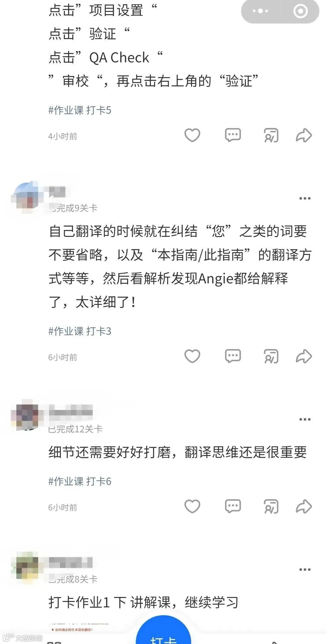Screen dimensions: 327x644
Task: Open the comment bubble on the 打卡3 post
Action: tap(233, 356)
